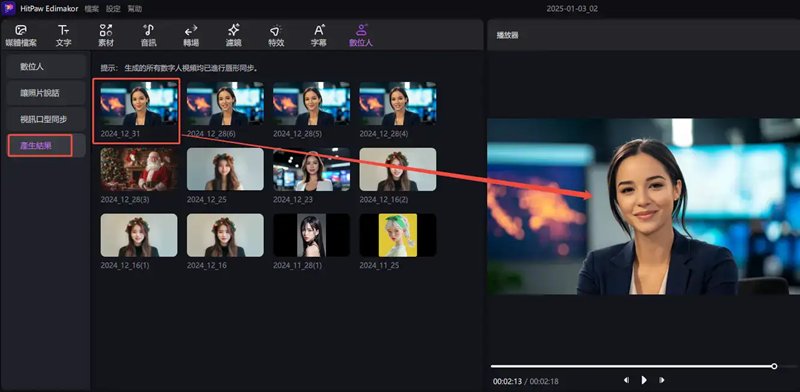The image size is (800, 392).
Task: Switch to the 音訊 audio panel
Action: [x=148, y=36]
